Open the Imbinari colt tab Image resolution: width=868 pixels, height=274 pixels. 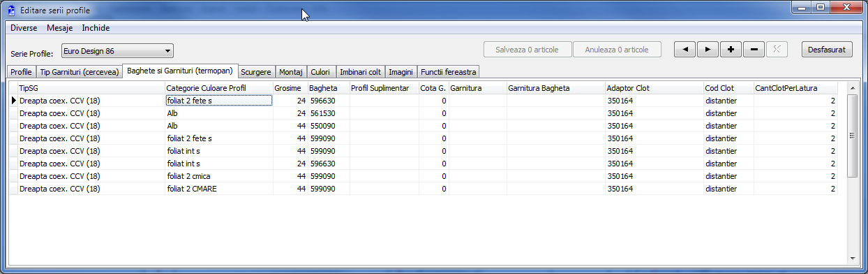pos(360,72)
